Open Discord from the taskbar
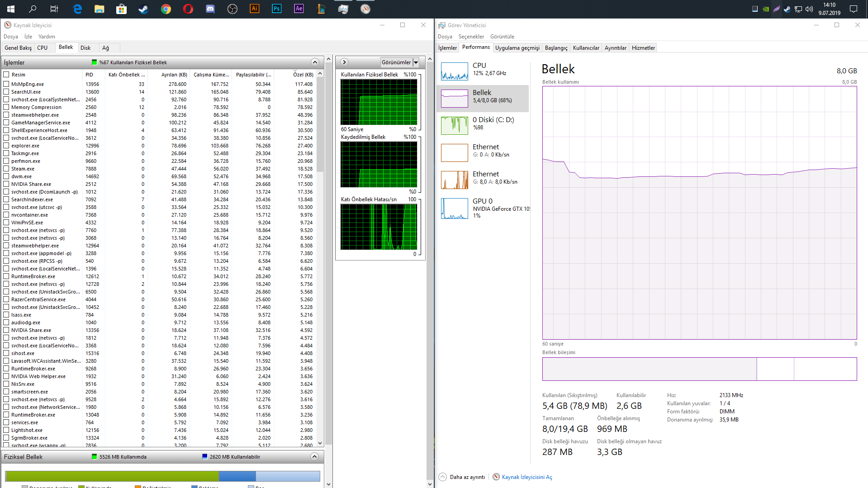The height and width of the screenshot is (488, 868). tap(210, 9)
